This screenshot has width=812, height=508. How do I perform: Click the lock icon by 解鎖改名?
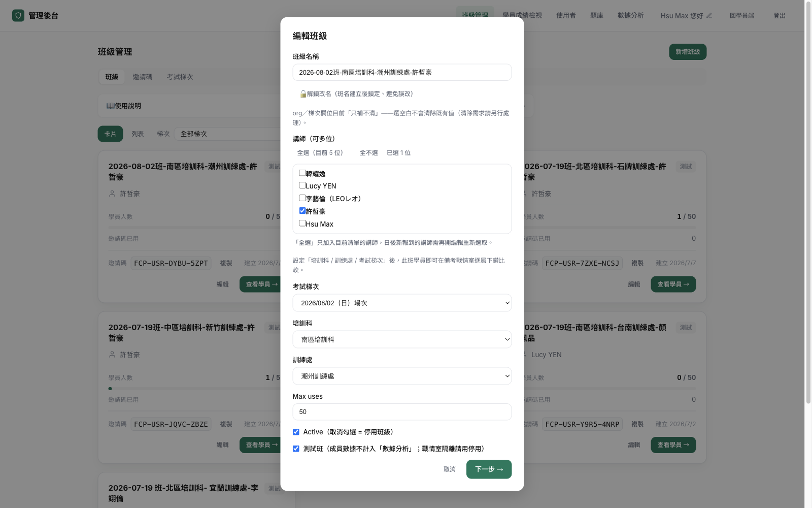[303, 94]
